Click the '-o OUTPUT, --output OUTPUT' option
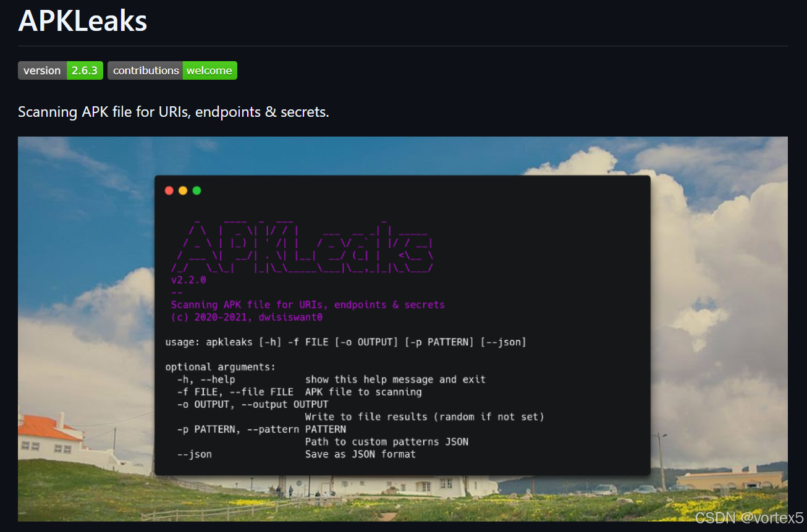Image resolution: width=807 pixels, height=532 pixels. pyautogui.click(x=253, y=404)
